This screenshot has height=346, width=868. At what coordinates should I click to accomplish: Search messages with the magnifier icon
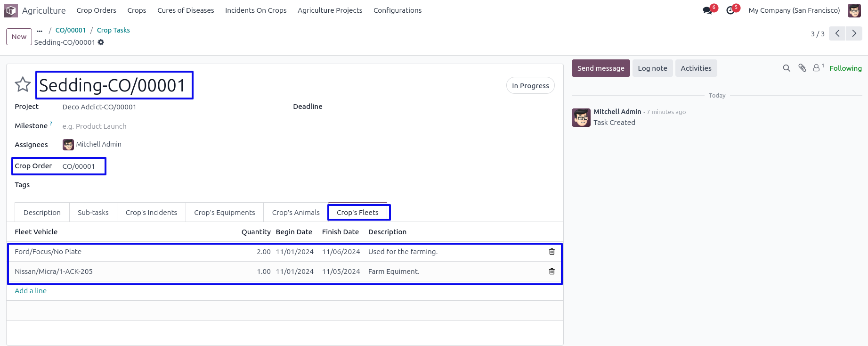[x=786, y=68]
